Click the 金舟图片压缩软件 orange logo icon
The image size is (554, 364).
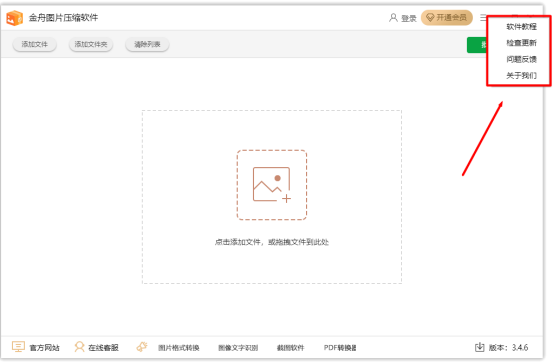coord(14,18)
